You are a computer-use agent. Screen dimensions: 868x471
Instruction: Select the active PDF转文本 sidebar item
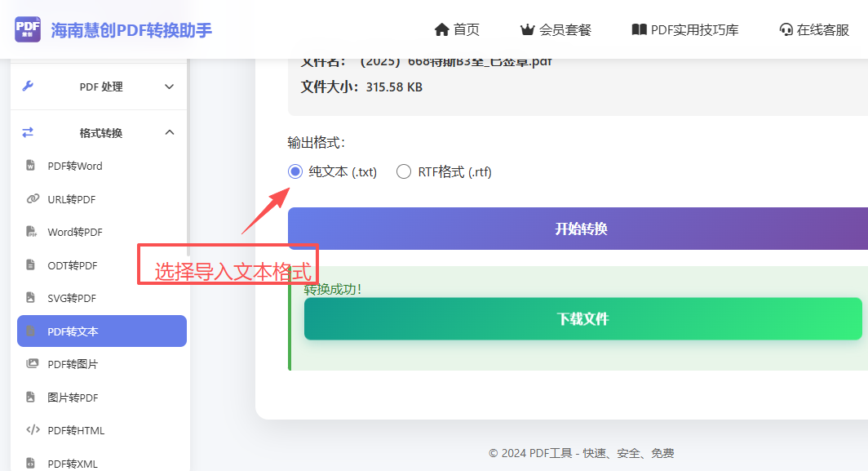[102, 331]
